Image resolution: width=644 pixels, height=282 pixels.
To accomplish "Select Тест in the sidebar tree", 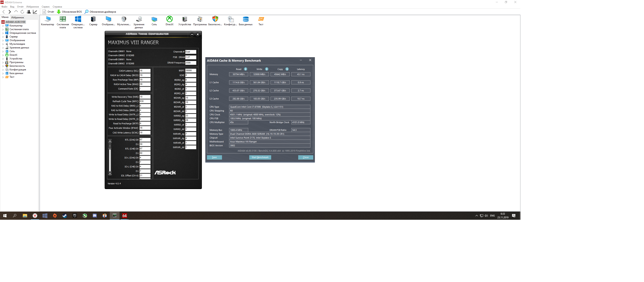I will [x=12, y=77].
